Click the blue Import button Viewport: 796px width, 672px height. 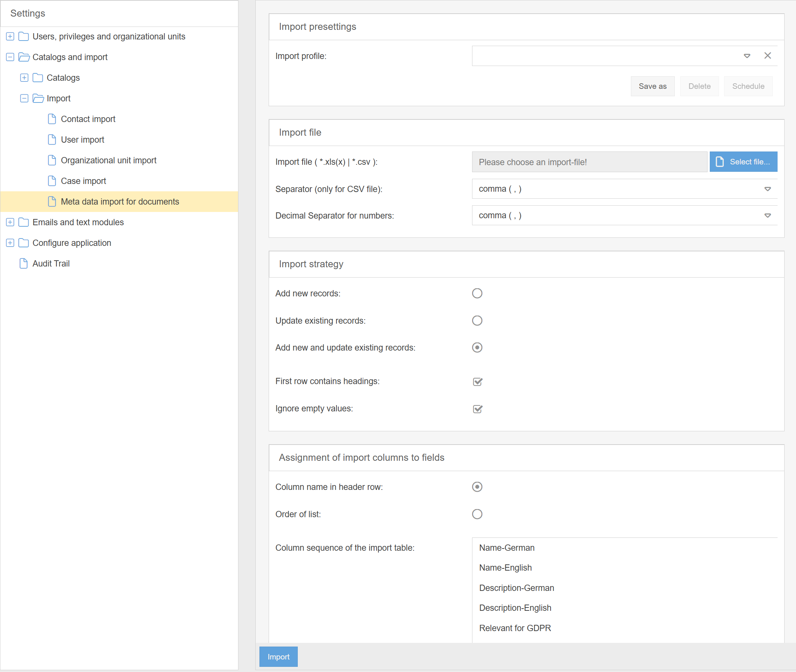pyautogui.click(x=278, y=657)
